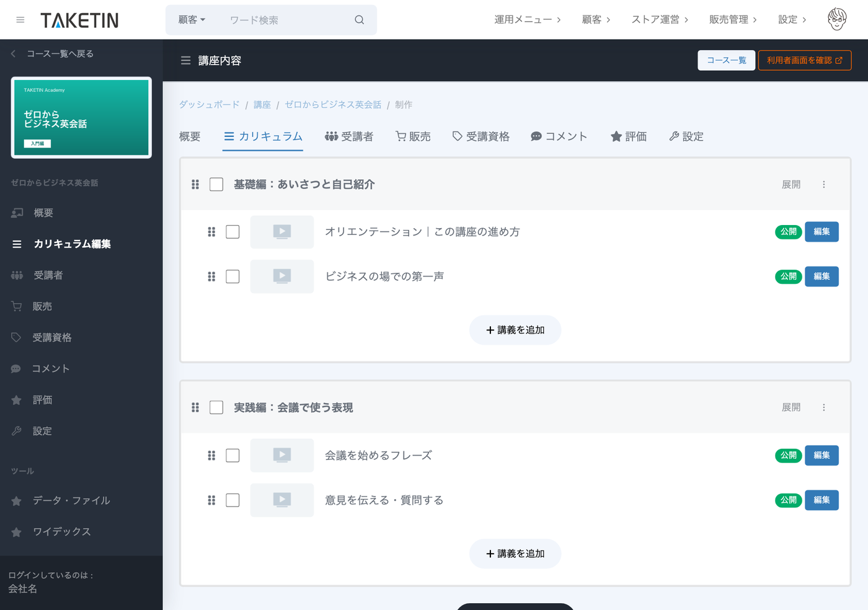Add a lecture to the 基礎編 section
Viewport: 868px width, 610px height.
click(515, 330)
